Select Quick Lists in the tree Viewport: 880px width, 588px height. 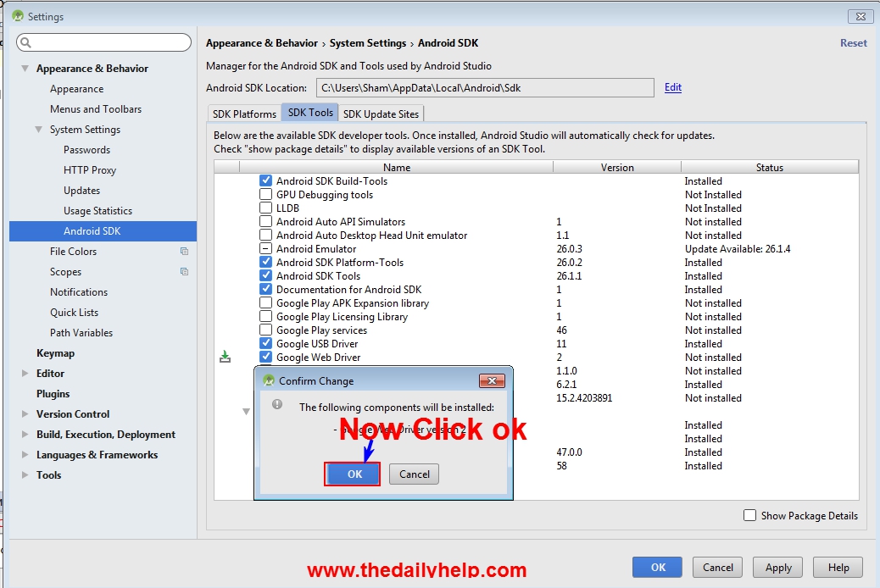click(x=74, y=312)
